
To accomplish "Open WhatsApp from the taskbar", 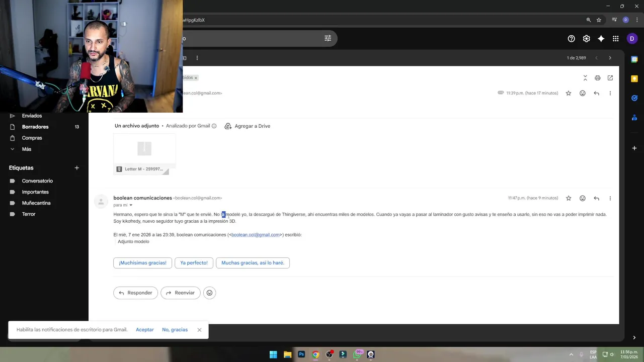I will (357, 354).
